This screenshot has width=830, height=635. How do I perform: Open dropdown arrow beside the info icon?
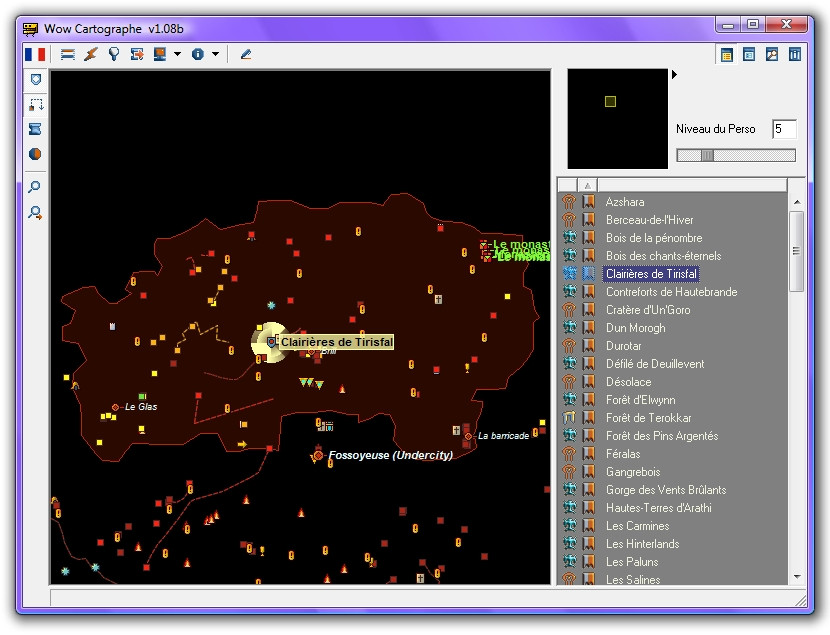pos(214,54)
